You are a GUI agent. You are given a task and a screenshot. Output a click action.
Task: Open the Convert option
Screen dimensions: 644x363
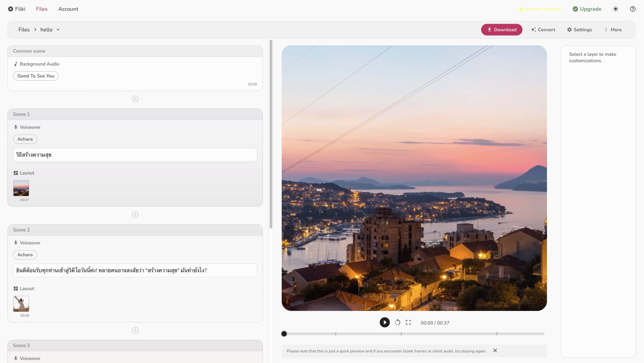pyautogui.click(x=543, y=30)
